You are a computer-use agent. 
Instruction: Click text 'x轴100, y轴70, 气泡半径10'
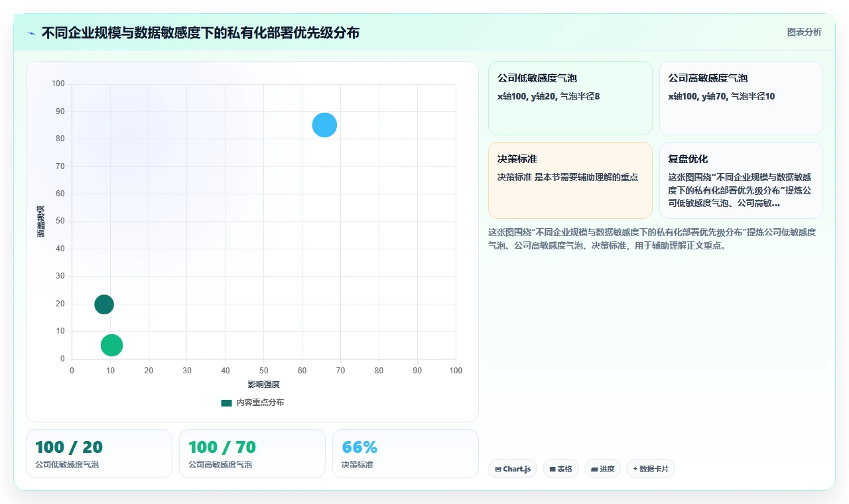point(722,96)
